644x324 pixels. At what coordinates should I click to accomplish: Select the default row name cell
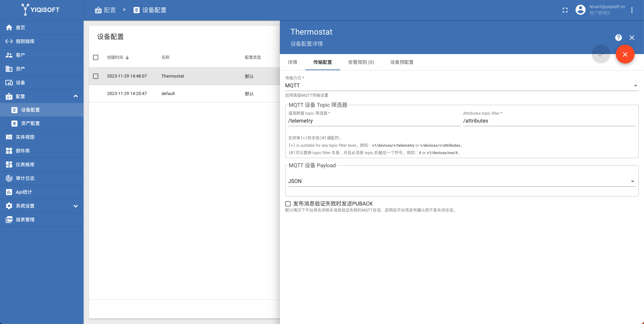click(x=168, y=94)
